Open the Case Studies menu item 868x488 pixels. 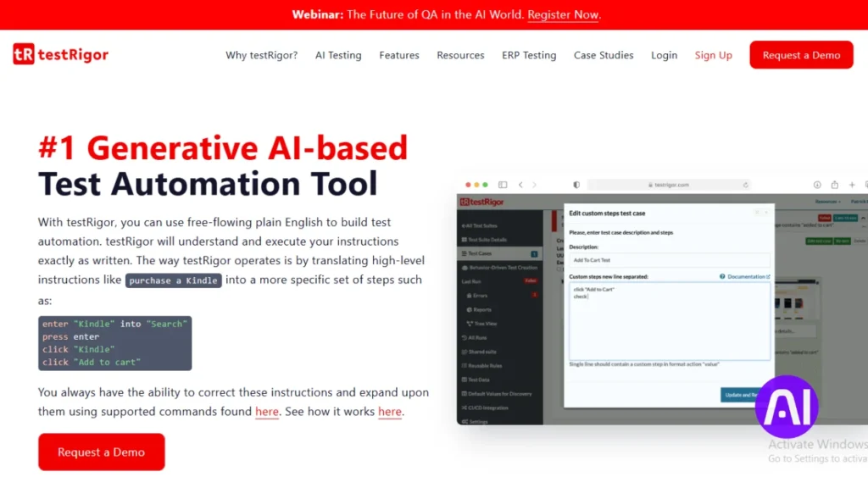604,55
